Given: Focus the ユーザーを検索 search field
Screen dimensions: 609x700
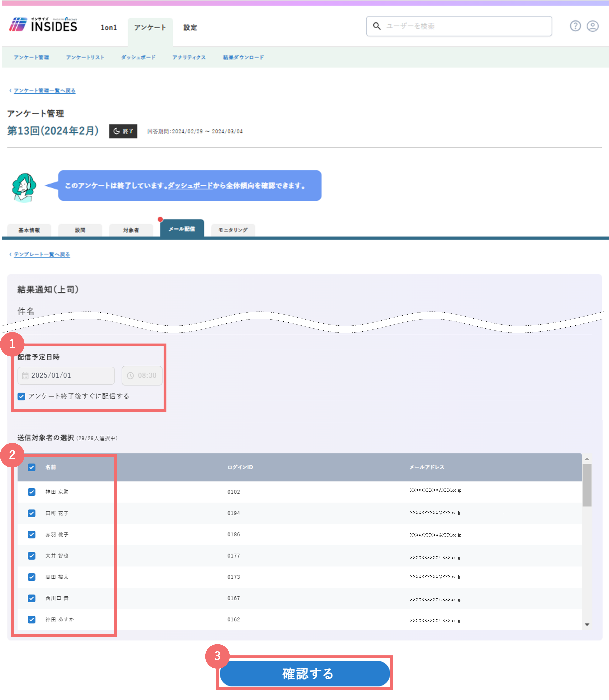Looking at the screenshot, I should (x=459, y=26).
